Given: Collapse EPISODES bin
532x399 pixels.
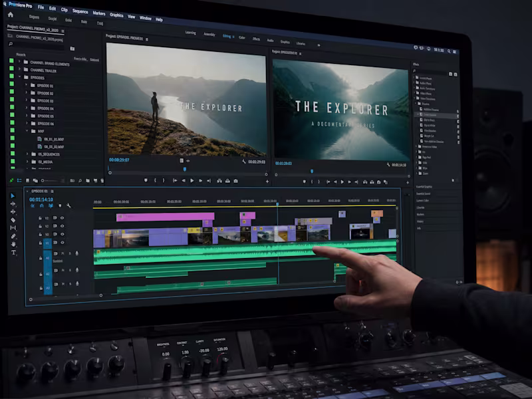Looking at the screenshot, I should point(20,76).
